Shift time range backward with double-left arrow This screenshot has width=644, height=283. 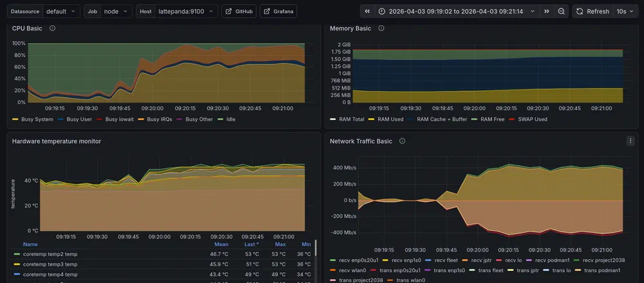coord(367,12)
